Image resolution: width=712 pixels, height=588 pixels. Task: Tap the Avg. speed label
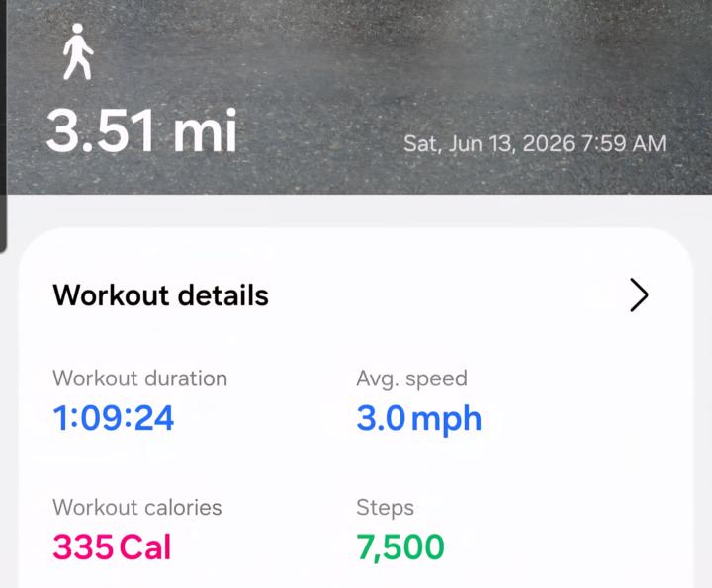point(411,378)
